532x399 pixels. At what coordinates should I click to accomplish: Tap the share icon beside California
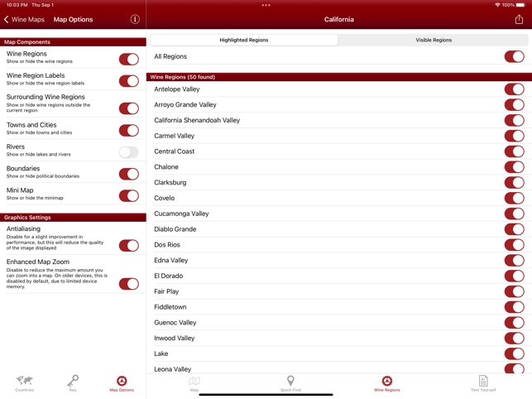[519, 19]
